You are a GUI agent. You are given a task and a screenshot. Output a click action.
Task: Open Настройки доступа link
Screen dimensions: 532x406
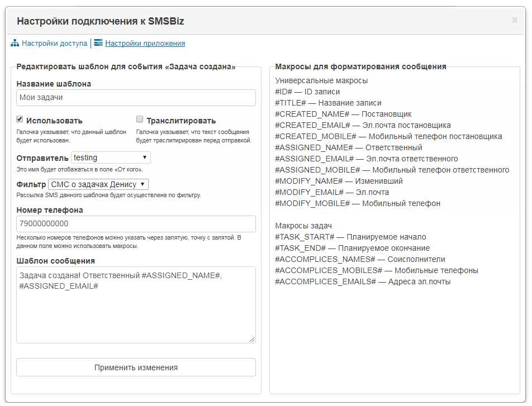pyautogui.click(x=54, y=43)
